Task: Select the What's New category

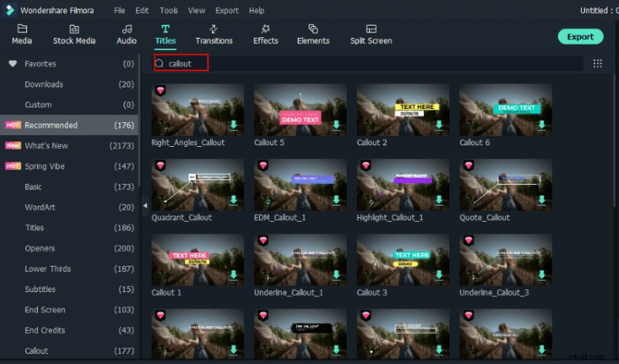Action: pos(46,145)
